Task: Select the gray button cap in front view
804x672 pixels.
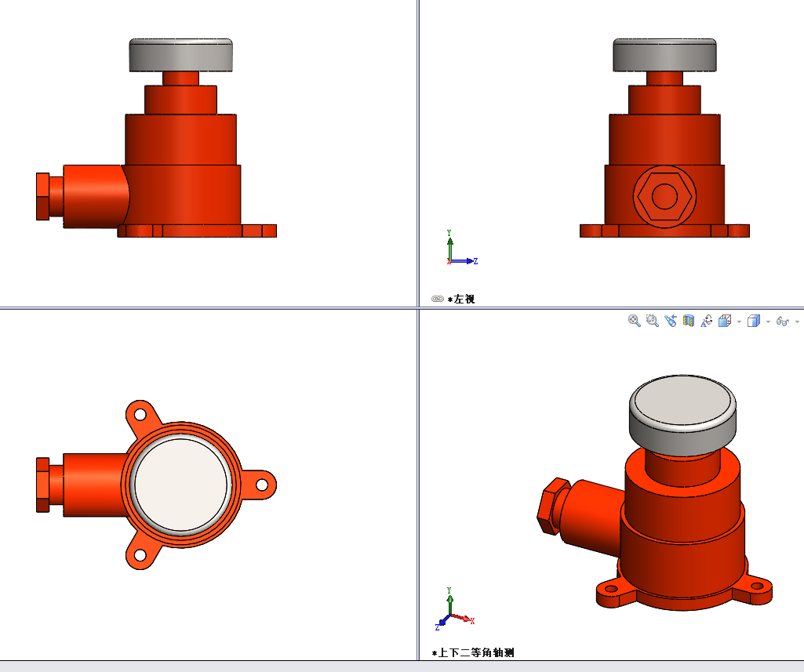Action: point(180,55)
